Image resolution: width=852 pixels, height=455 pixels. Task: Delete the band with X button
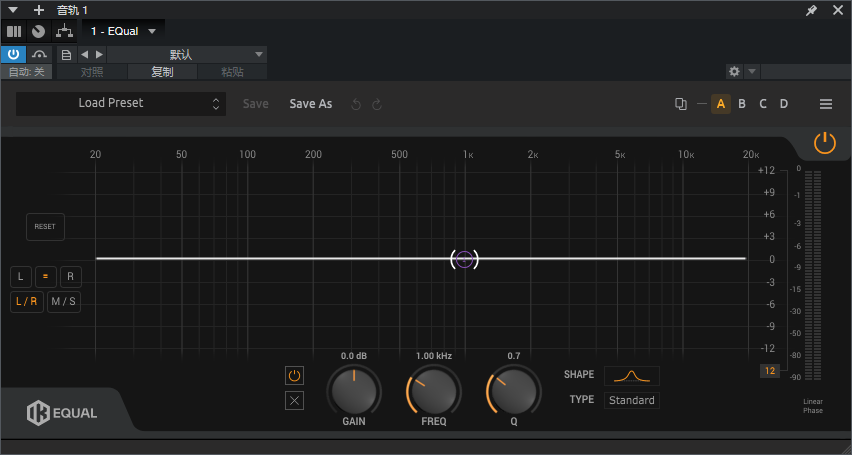(x=295, y=401)
